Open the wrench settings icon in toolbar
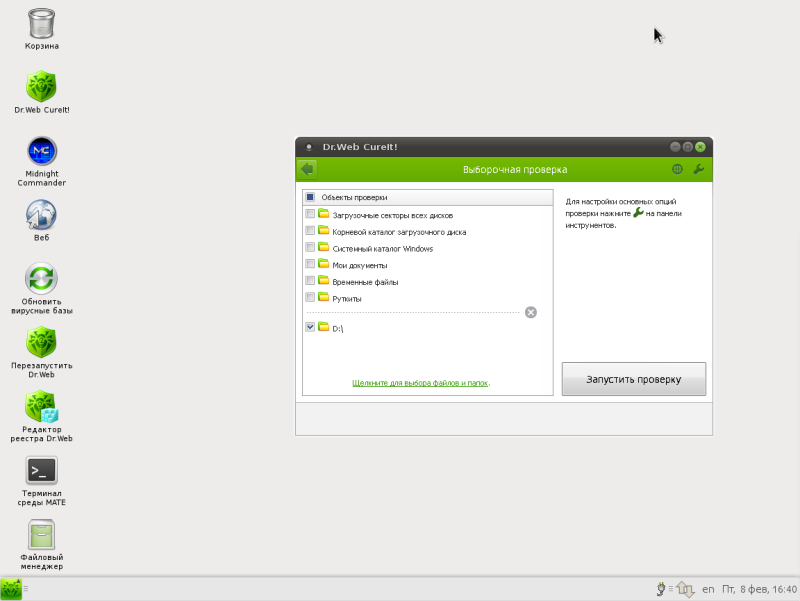The height and width of the screenshot is (601, 800). pyautogui.click(x=699, y=169)
